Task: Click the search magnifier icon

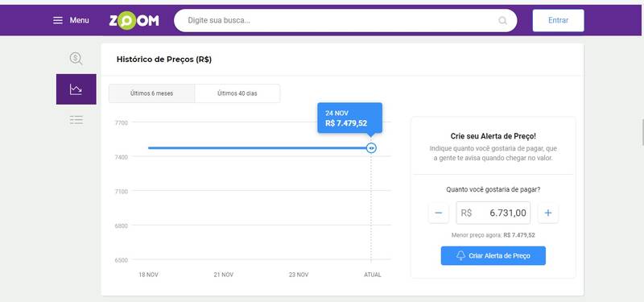Action: click(502, 21)
